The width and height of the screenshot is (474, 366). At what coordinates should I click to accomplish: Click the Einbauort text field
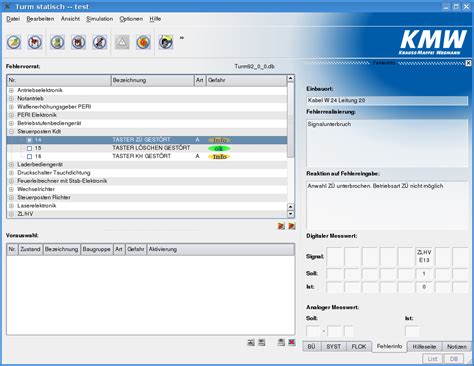coord(387,100)
